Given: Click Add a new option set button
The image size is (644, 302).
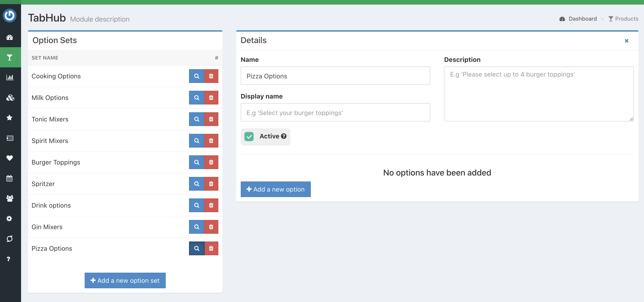Looking at the screenshot, I should (x=125, y=280).
